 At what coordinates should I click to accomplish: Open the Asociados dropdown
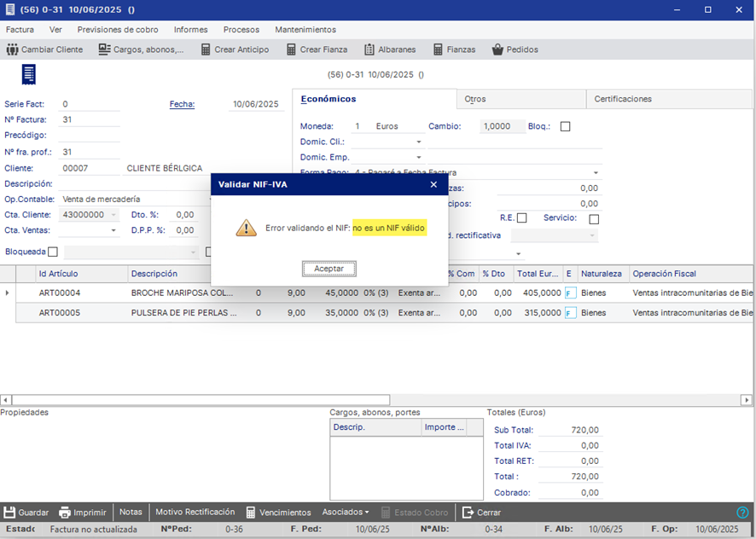click(x=346, y=512)
